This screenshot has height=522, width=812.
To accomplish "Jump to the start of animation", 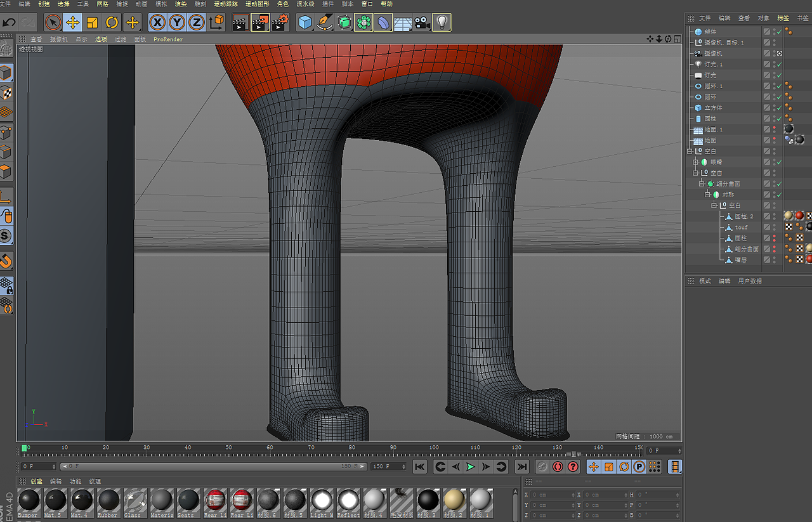I will click(419, 467).
